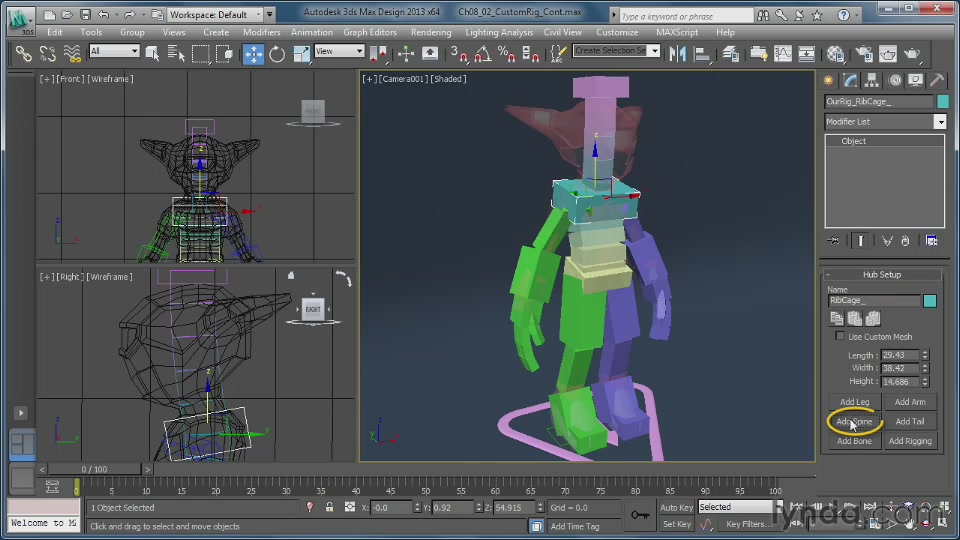Viewport: 960px width, 540px height.
Task: Open the Curve Editor icon
Action: click(x=783, y=54)
